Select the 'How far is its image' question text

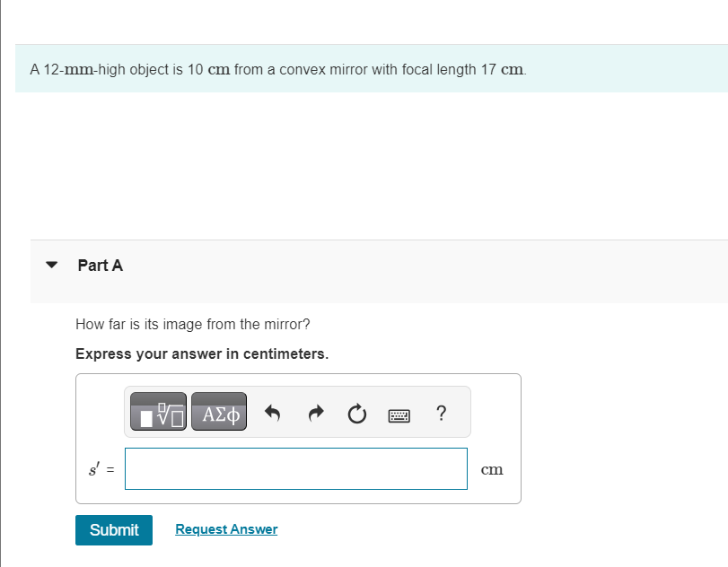coord(193,325)
